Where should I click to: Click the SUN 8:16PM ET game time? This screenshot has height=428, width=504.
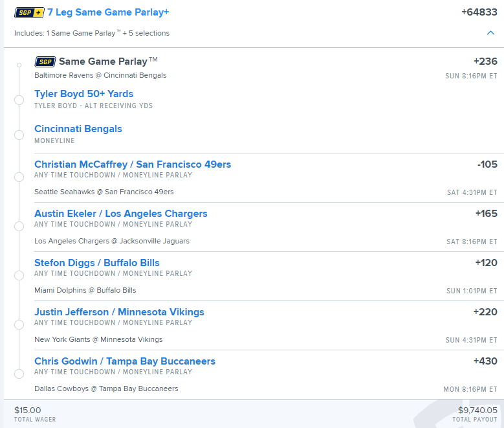[x=471, y=76]
